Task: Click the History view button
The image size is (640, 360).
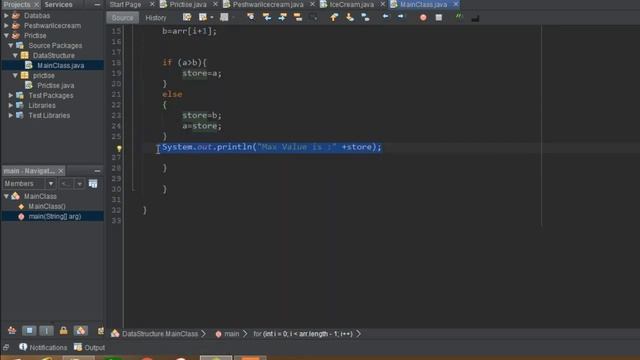Action: point(156,18)
